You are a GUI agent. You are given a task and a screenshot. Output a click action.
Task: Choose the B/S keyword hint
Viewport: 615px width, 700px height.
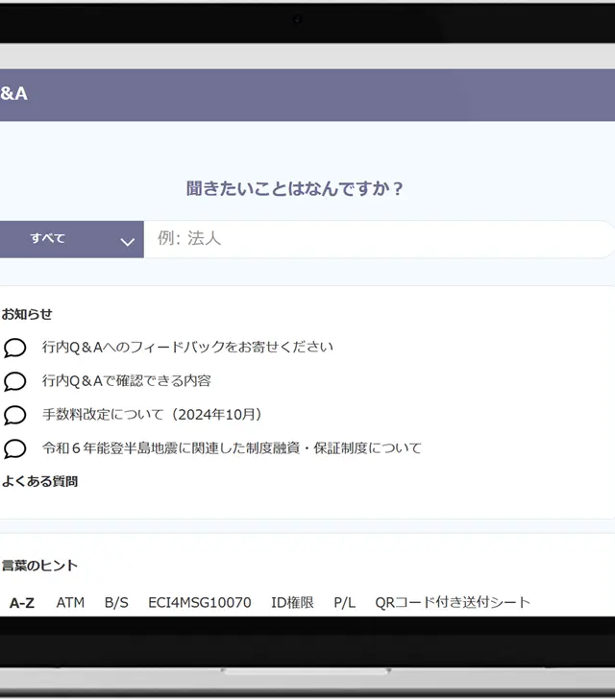(116, 603)
